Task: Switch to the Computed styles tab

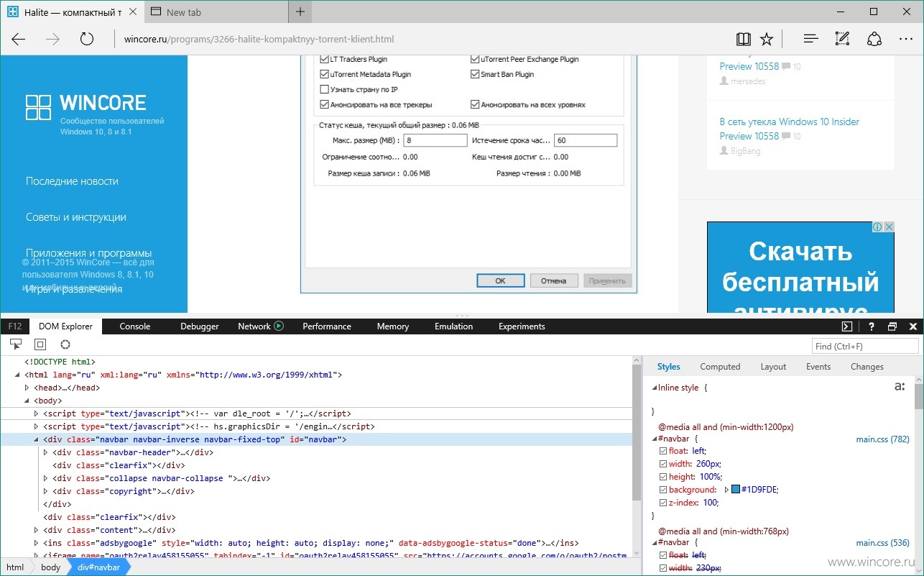Action: [720, 367]
